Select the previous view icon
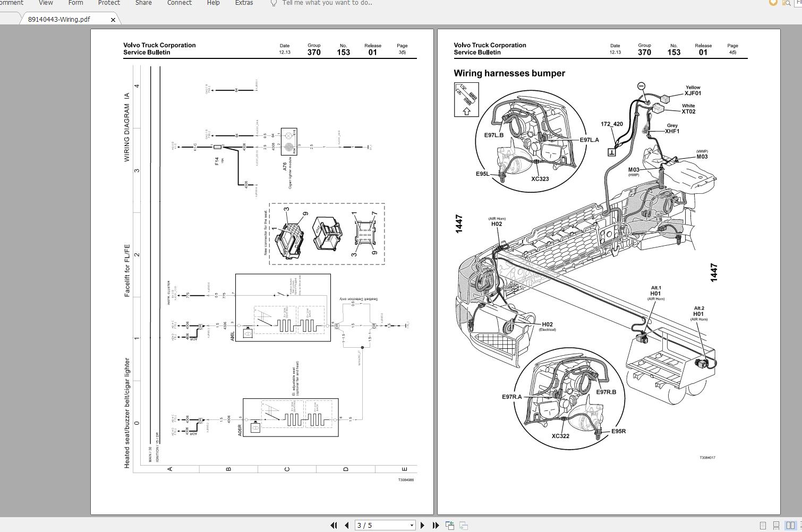The height and width of the screenshot is (532, 802). [449, 525]
